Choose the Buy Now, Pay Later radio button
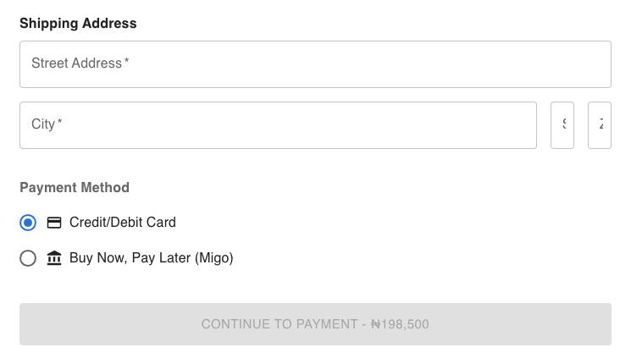Screen dimensions: 631x364 coord(28,258)
